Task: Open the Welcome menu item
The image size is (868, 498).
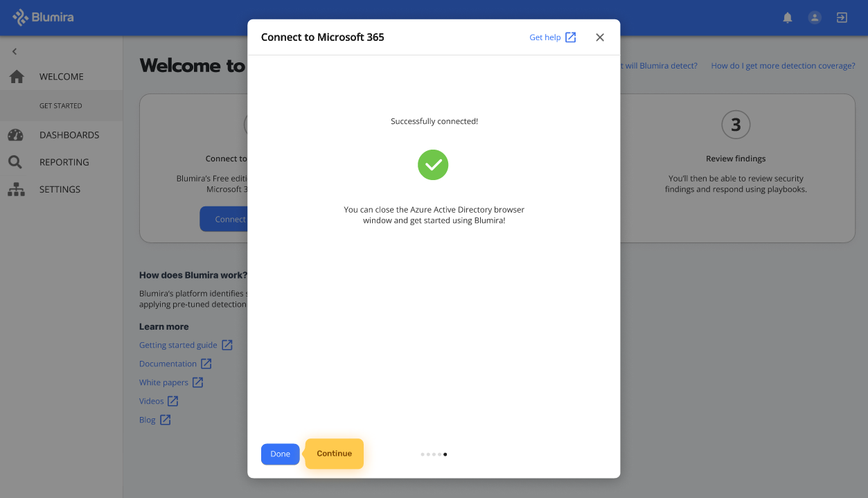Action: pyautogui.click(x=62, y=77)
